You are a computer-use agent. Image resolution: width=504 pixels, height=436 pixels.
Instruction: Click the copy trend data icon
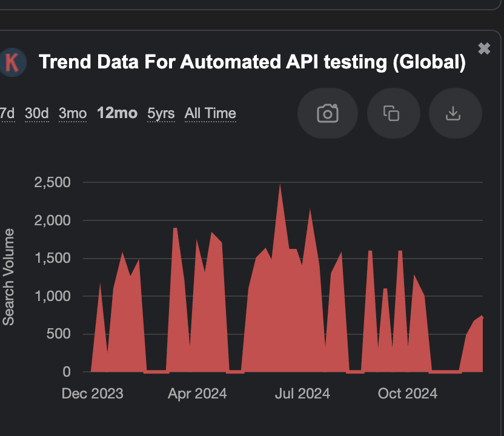pyautogui.click(x=393, y=113)
